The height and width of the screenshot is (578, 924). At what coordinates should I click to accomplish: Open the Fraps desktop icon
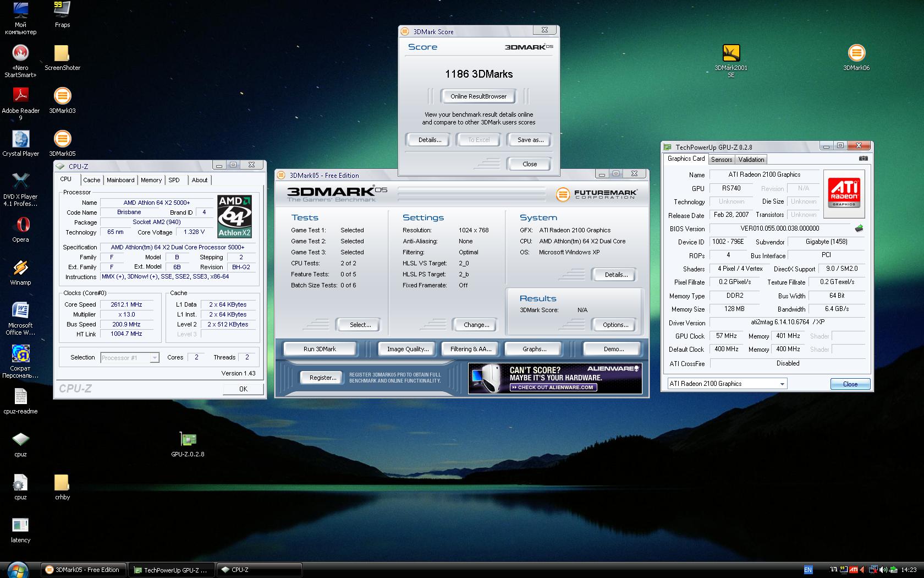pos(62,14)
